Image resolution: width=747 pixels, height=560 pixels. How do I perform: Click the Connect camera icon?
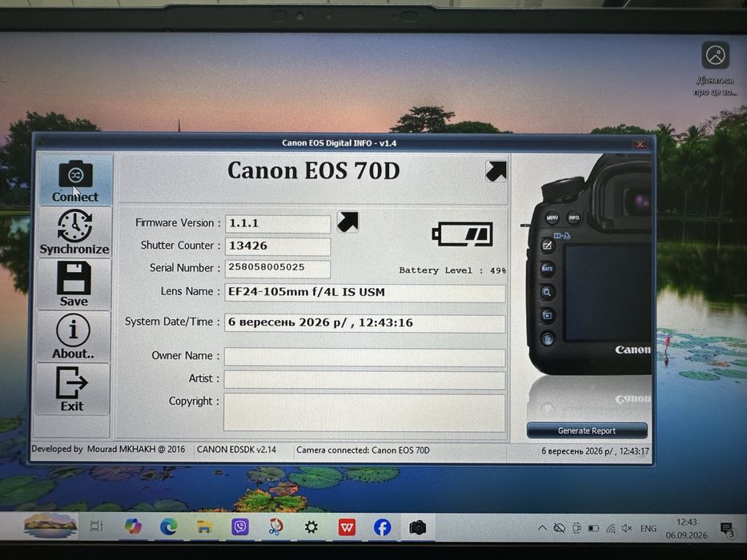tap(75, 174)
